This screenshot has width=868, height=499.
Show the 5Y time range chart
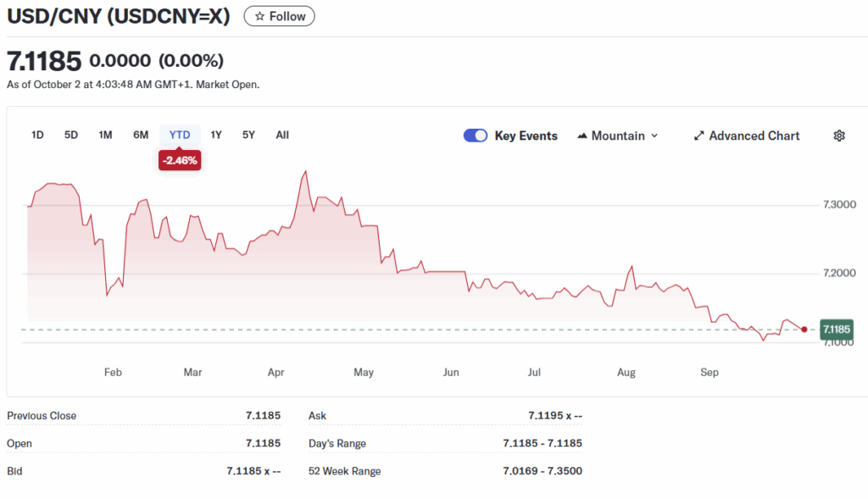pyautogui.click(x=248, y=135)
